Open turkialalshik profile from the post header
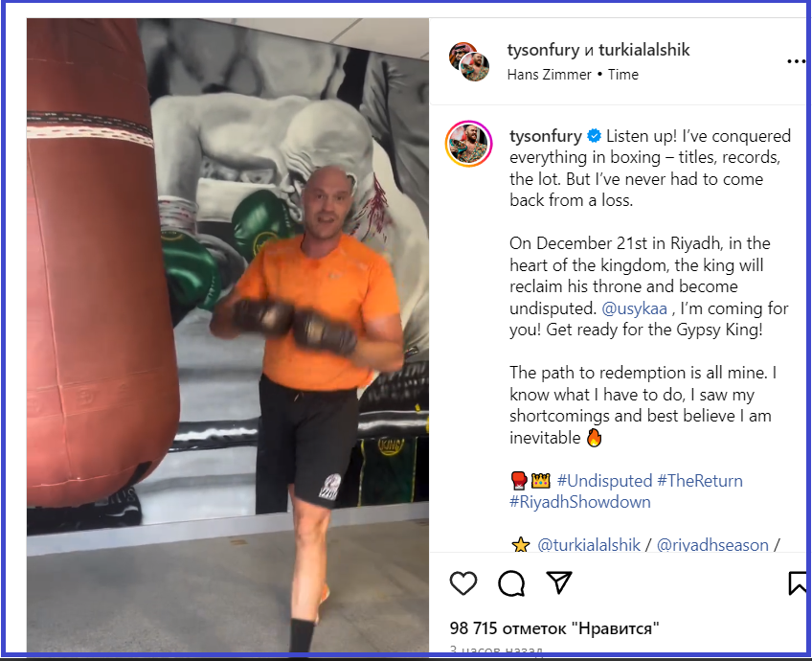The height and width of the screenshot is (661, 812). (644, 50)
